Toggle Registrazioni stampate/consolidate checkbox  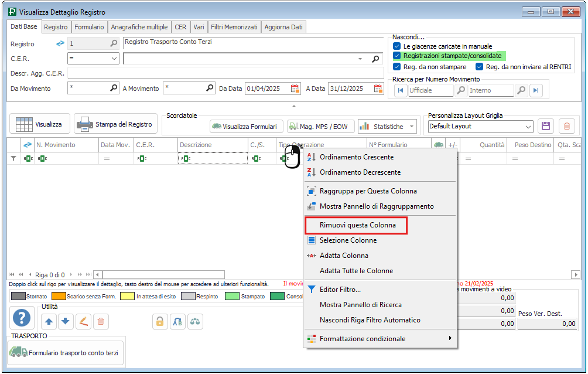pyautogui.click(x=397, y=56)
